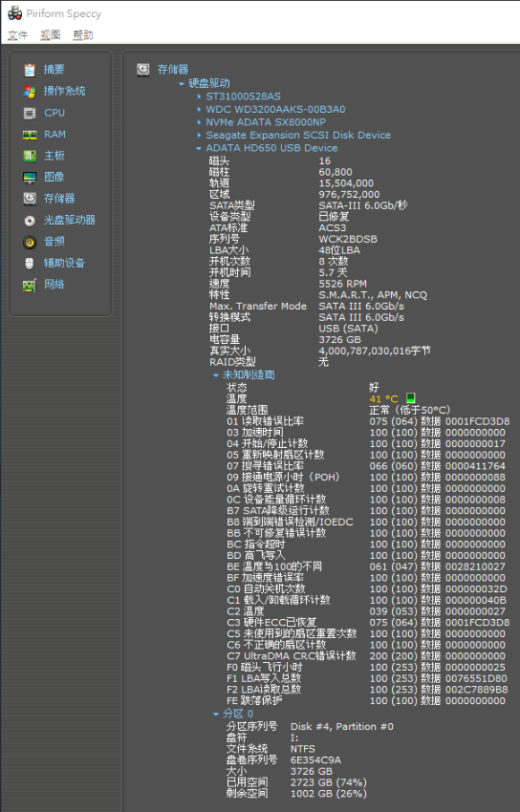Screen dimensions: 520x812
Task: Click the 接口 value USB (SATA)
Action: 349,329
